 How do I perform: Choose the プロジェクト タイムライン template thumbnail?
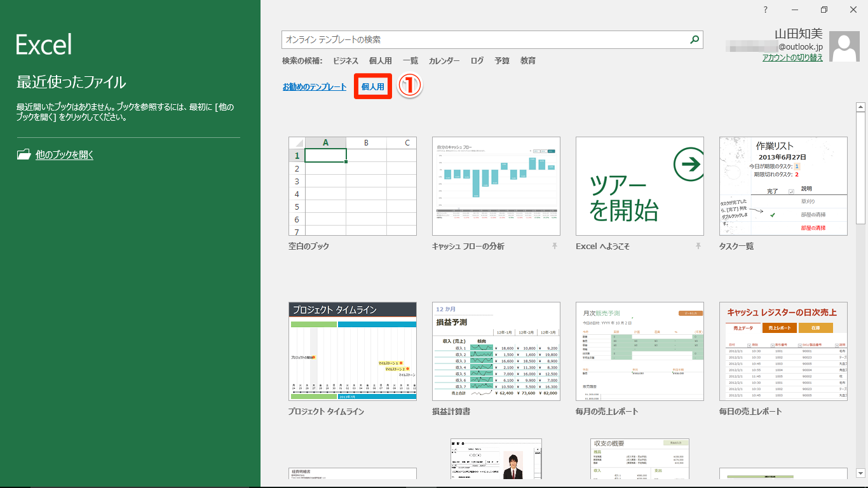click(353, 351)
